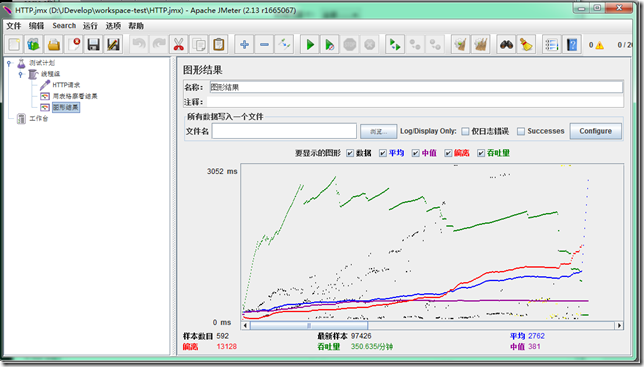Click the Toggle enable/disable icon
The height and width of the screenshot is (367, 644).
click(284, 44)
